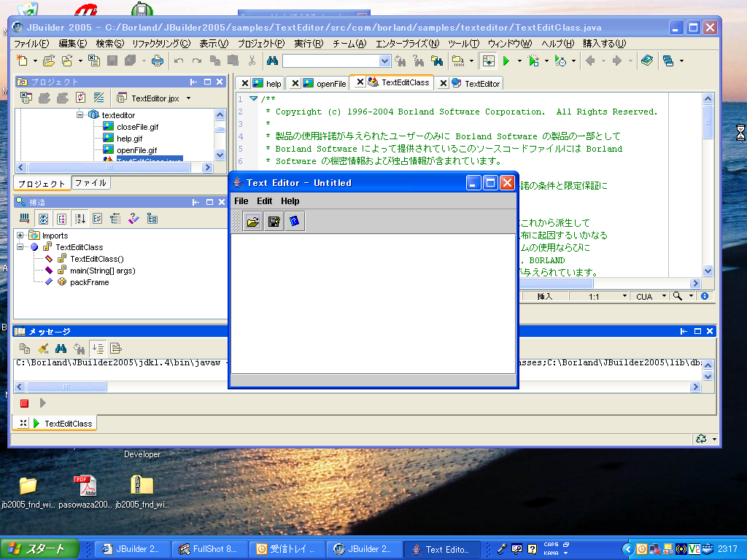The height and width of the screenshot is (560, 747).
Task: Click the Windows スタート button
Action: click(38, 549)
